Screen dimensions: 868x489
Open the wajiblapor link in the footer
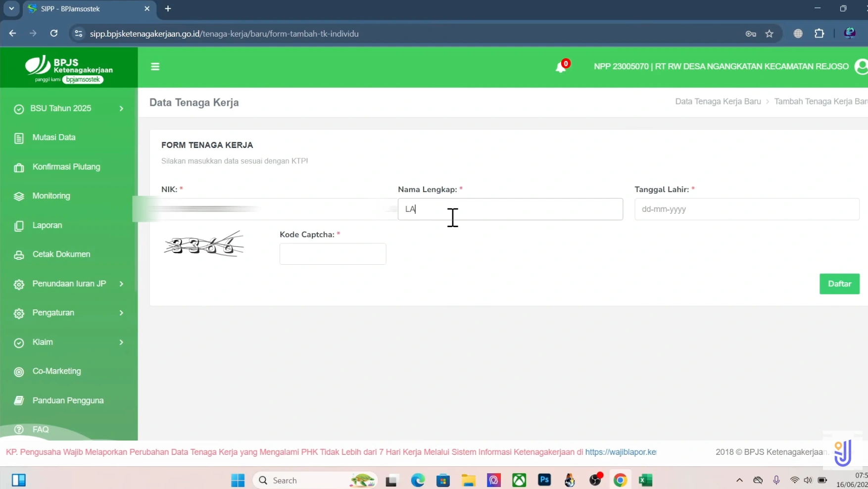(x=620, y=452)
